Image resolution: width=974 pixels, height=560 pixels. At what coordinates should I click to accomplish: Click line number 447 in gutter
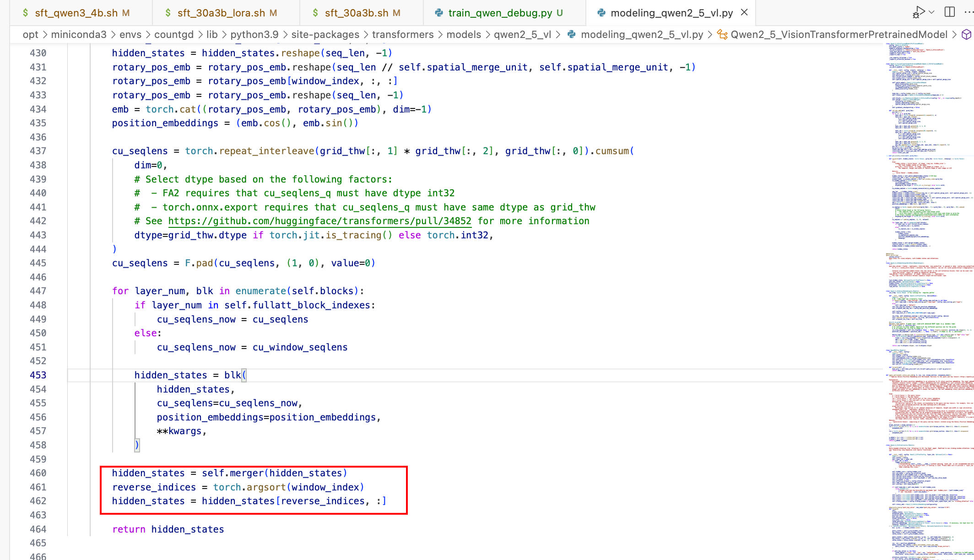coord(38,291)
